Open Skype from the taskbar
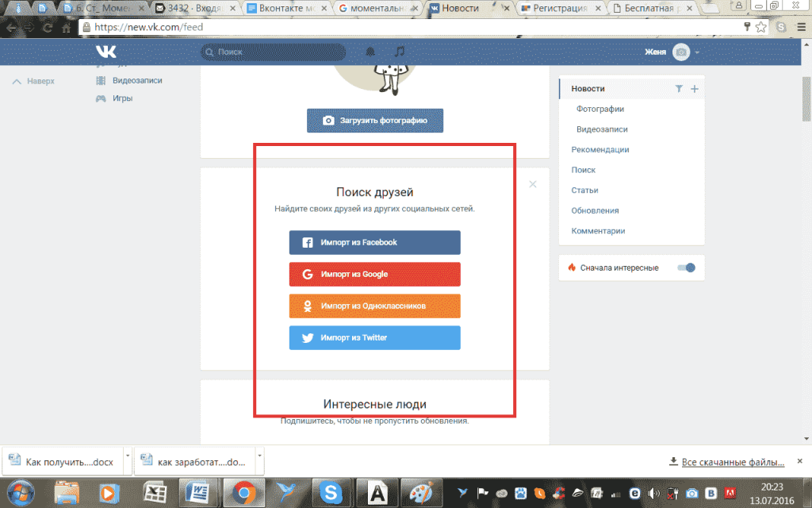812x508 pixels. (331, 493)
